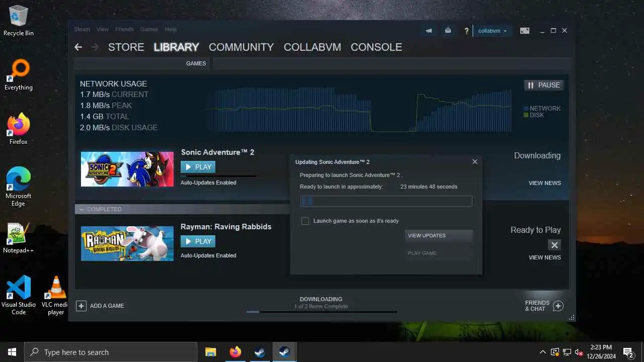Viewport: 644px width, 362px height.
Task: Open the Everything desktop shortcut
Action: click(x=19, y=75)
